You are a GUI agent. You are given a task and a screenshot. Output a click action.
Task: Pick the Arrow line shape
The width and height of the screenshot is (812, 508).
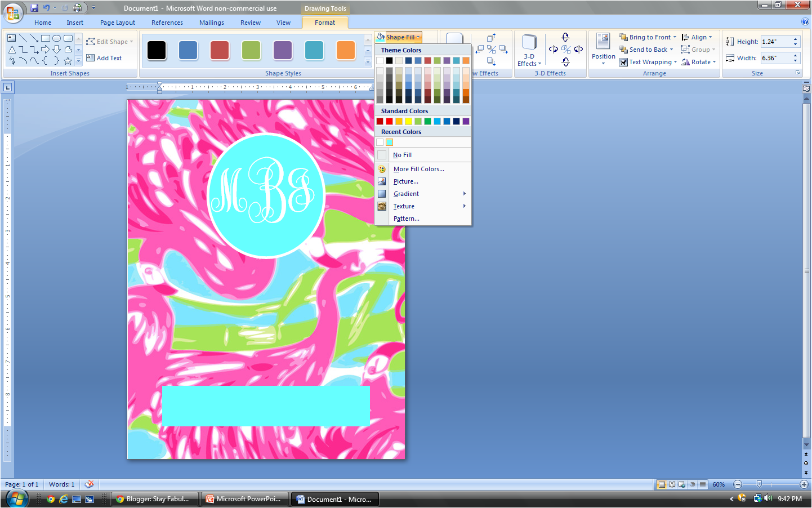tap(34, 38)
